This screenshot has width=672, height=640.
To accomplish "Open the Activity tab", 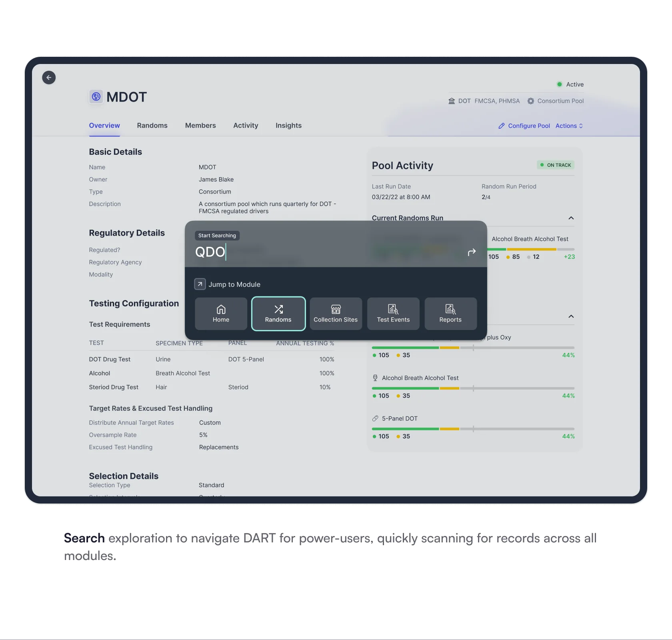I will pyautogui.click(x=246, y=126).
